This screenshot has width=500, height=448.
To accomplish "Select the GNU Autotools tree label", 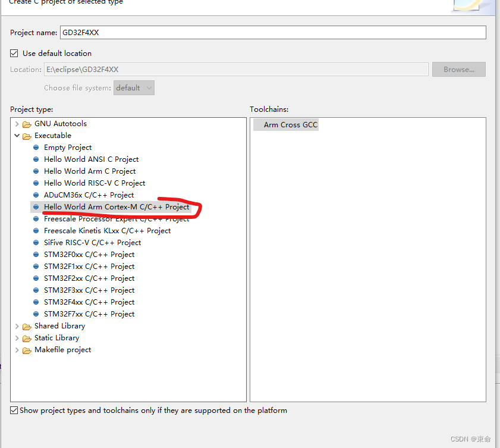I will 61,124.
